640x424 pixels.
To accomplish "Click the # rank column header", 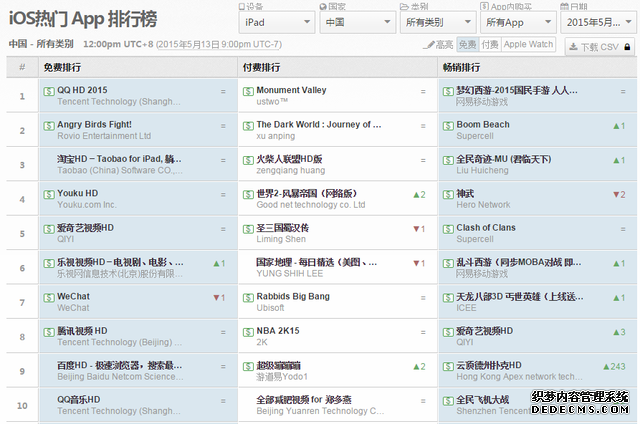I will [x=22, y=67].
